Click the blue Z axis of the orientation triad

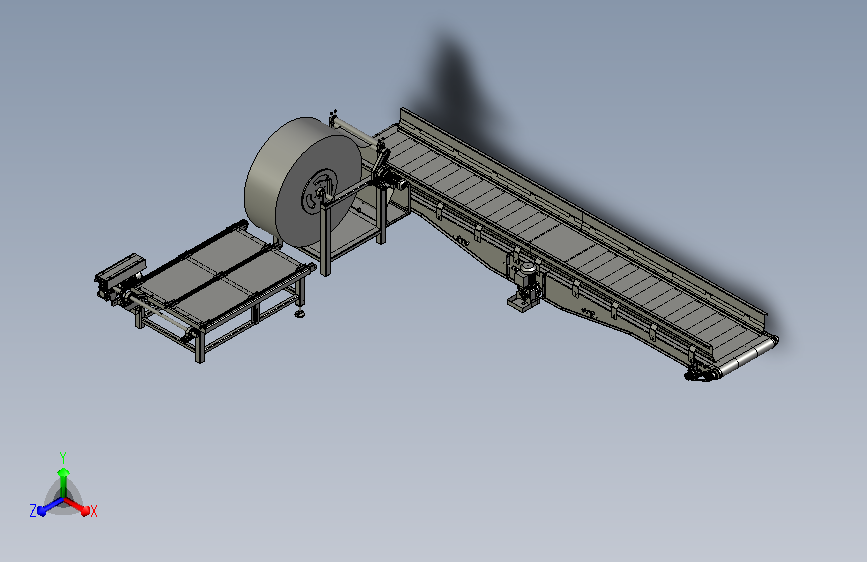pos(50,506)
